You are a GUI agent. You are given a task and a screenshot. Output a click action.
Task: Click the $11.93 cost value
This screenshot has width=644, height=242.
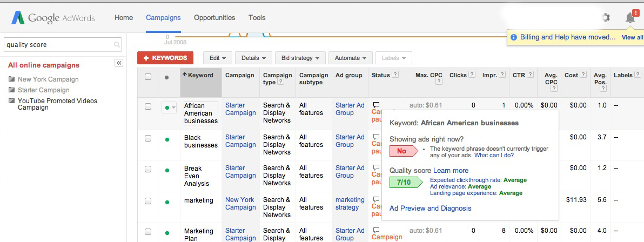click(576, 200)
